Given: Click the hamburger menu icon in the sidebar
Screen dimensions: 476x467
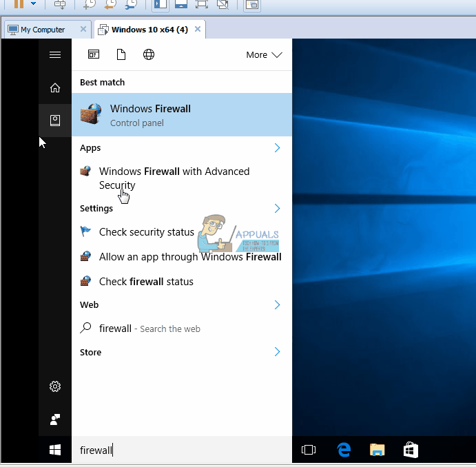Looking at the screenshot, I should 55,55.
